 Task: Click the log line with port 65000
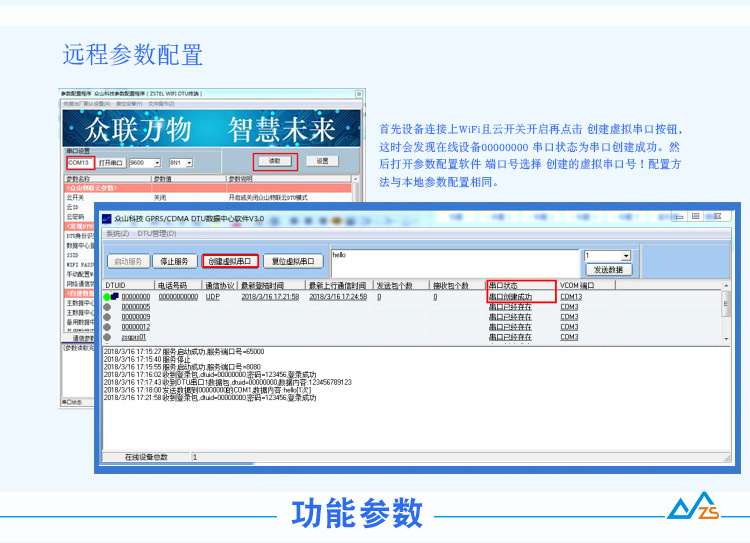pyautogui.click(x=184, y=352)
